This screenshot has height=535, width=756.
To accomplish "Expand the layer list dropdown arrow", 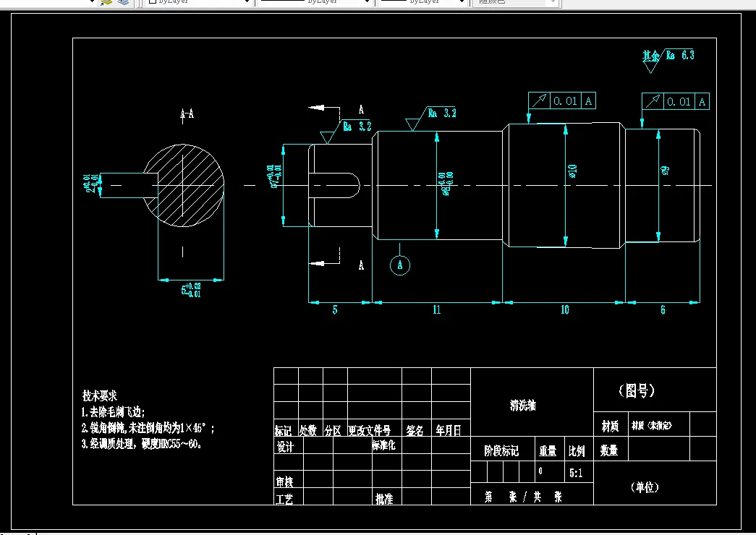I will [92, 2].
